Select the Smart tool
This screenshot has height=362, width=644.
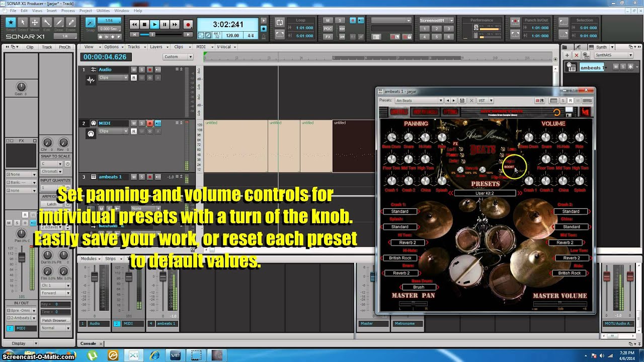(10, 23)
